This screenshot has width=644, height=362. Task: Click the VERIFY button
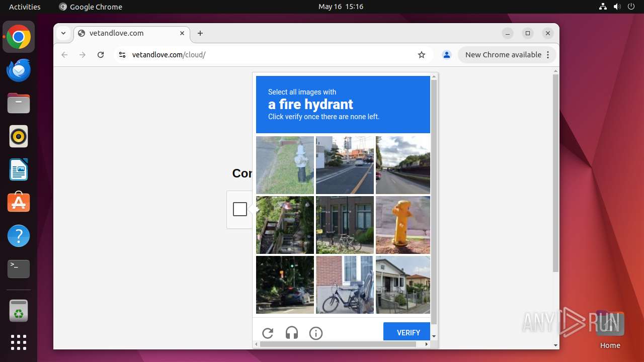click(x=407, y=332)
